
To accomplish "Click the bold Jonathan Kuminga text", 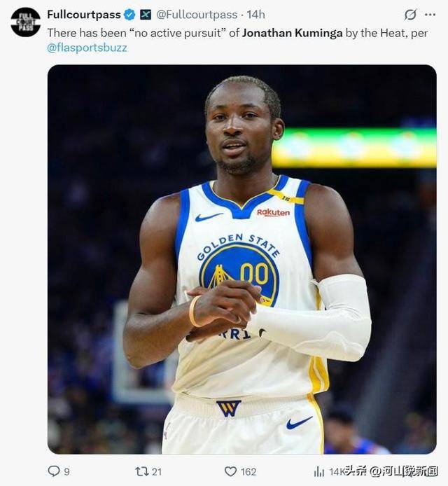I will [292, 33].
